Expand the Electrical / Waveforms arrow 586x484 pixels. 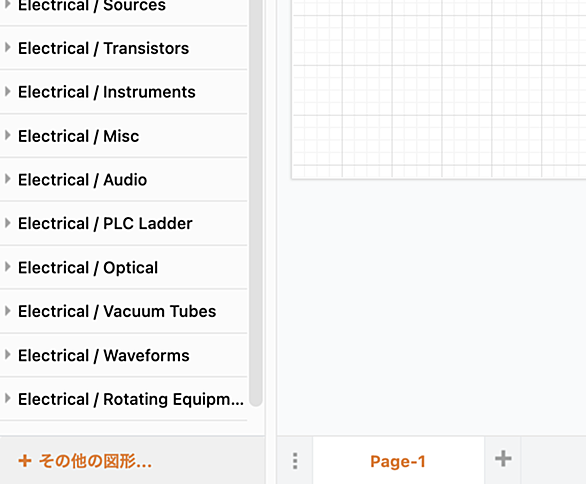(x=7, y=355)
